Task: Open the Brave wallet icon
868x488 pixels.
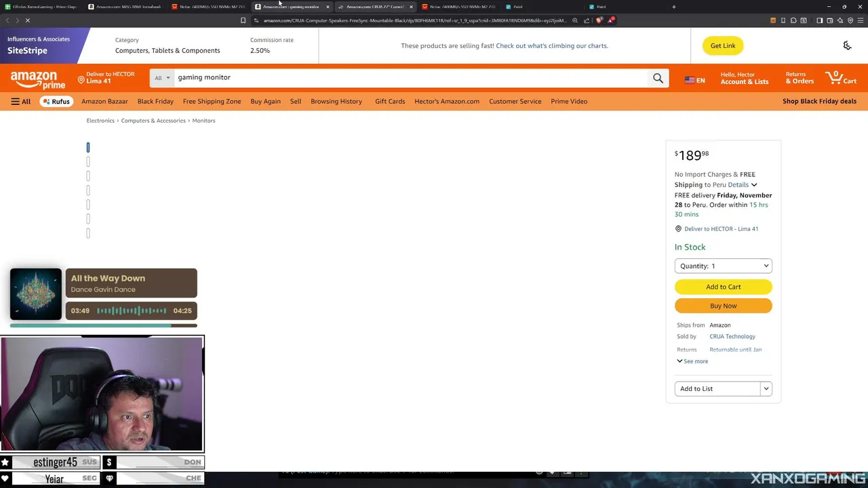Action: tap(829, 20)
